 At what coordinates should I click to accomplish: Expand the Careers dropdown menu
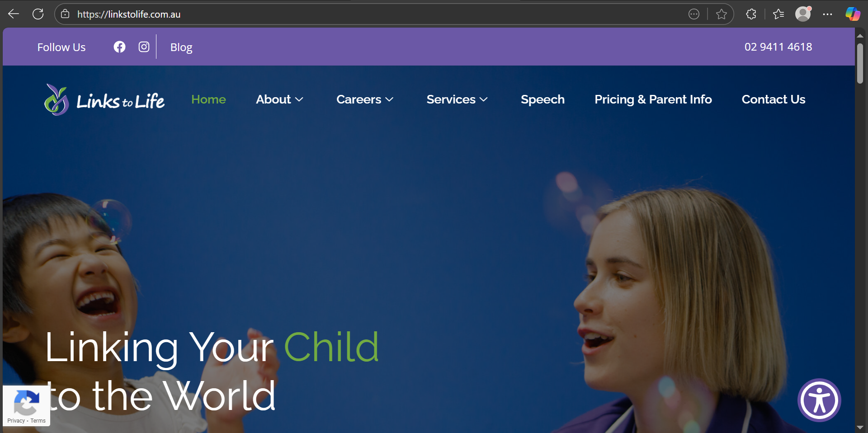[x=365, y=99]
